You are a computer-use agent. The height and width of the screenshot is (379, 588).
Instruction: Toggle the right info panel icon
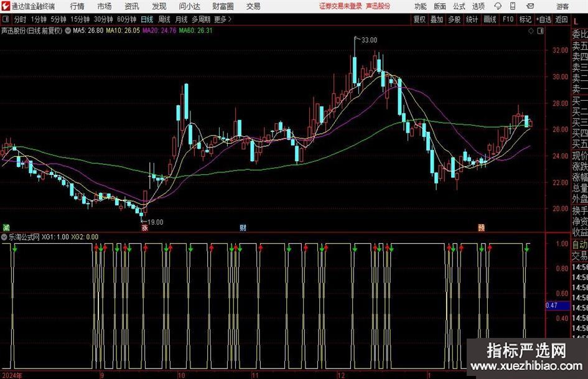[x=540, y=31]
